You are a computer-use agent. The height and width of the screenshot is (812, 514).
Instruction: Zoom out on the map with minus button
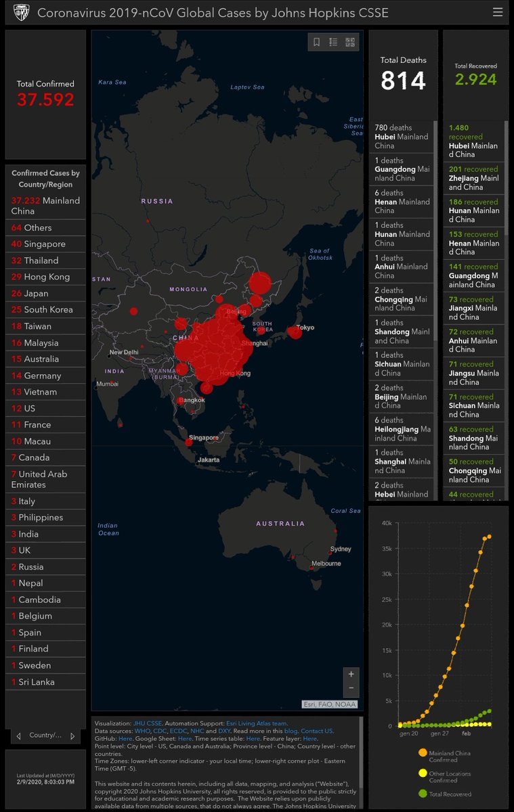(351, 688)
